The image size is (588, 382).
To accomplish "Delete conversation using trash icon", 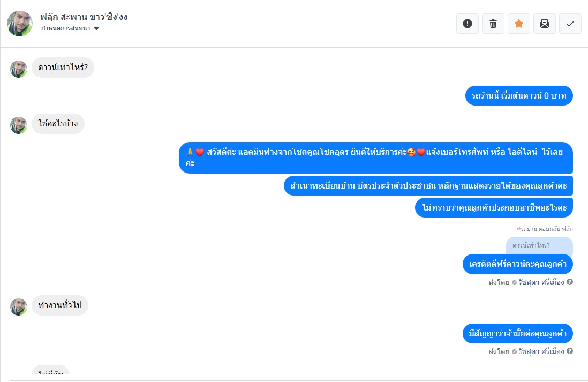I will (493, 24).
